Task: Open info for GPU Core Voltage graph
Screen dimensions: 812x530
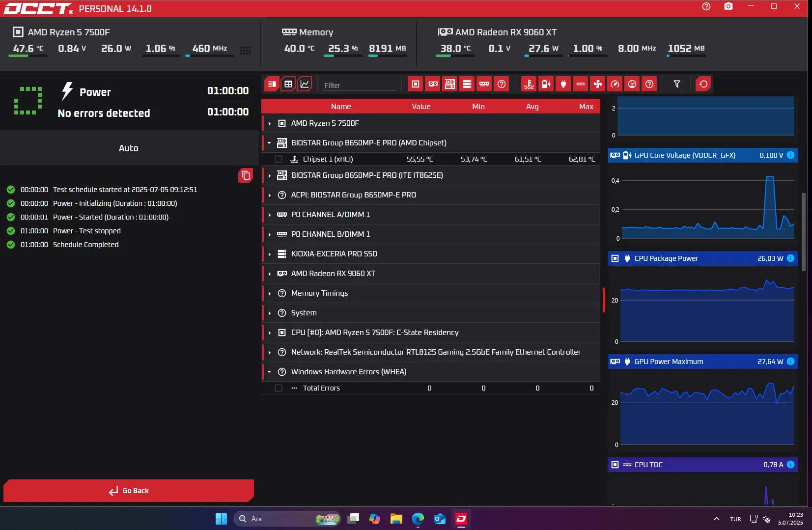Action: [x=791, y=155]
